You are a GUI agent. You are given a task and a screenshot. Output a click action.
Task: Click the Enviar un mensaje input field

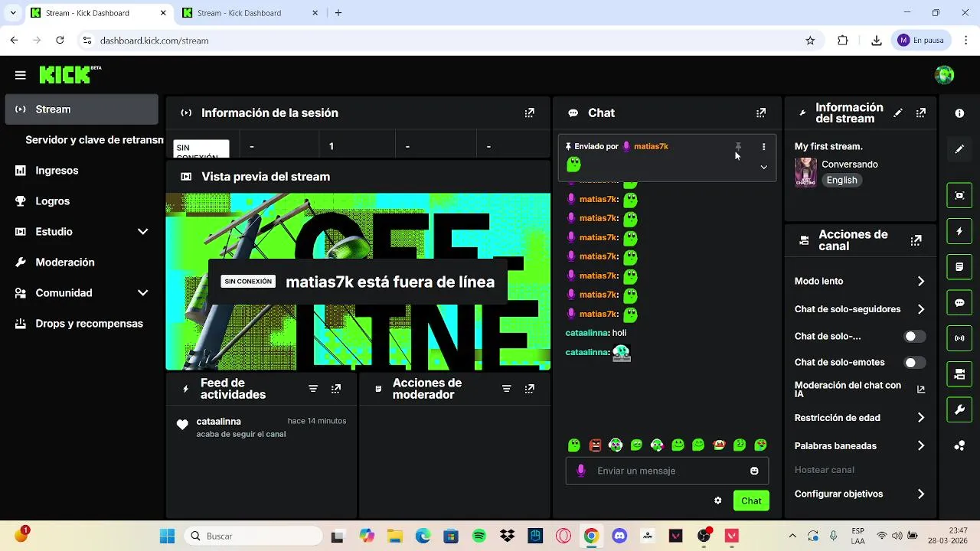tap(667, 471)
